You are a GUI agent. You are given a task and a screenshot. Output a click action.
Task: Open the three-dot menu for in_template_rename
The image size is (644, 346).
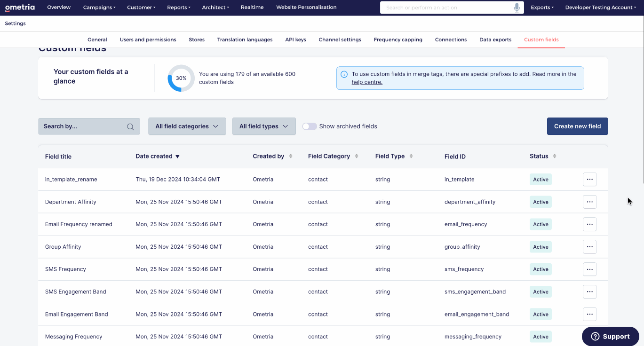point(589,180)
